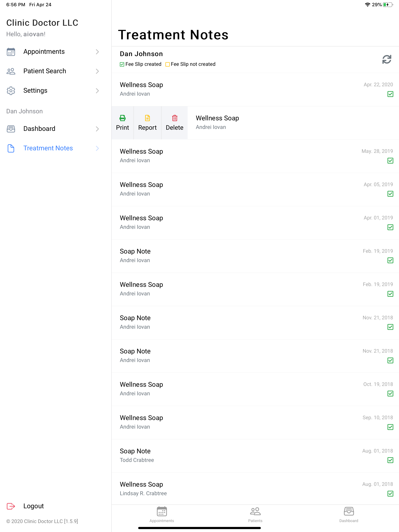Toggle fee slip checkbox for Apr. 05, 2019 note
This screenshot has width=399, height=532.
pos(390,194)
